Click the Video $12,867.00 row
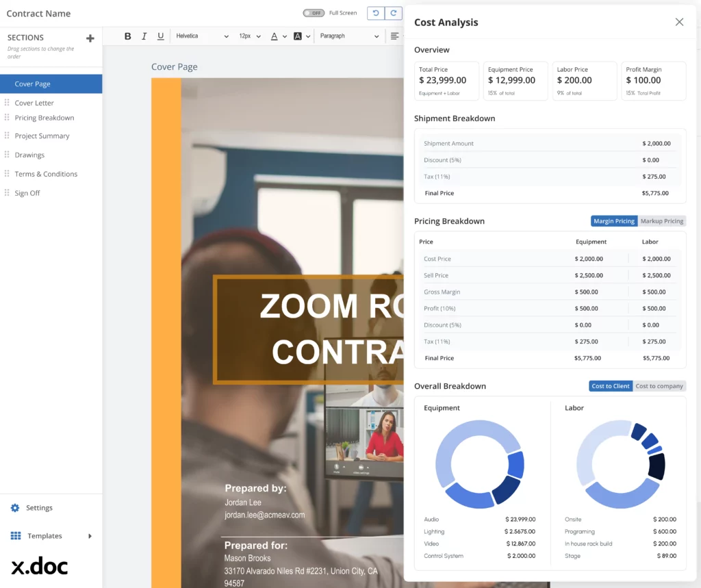This screenshot has height=588, width=701. pos(480,544)
